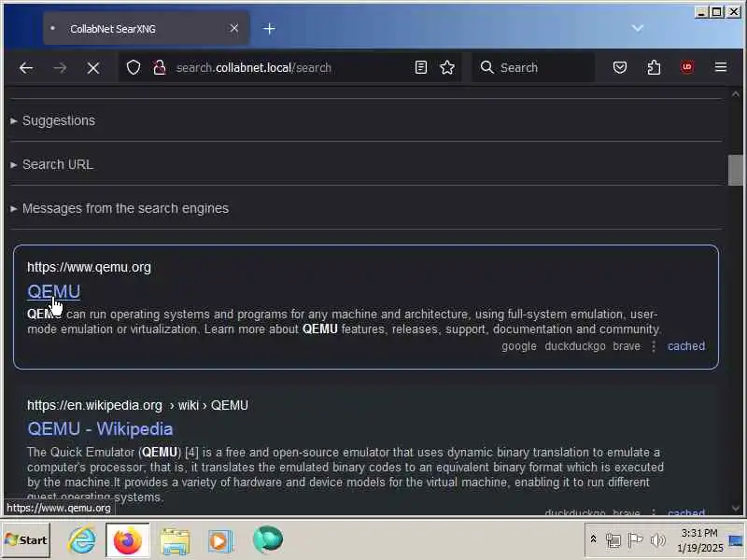Click the network tray icon
Image resolution: width=747 pixels, height=560 pixels.
pos(613,540)
